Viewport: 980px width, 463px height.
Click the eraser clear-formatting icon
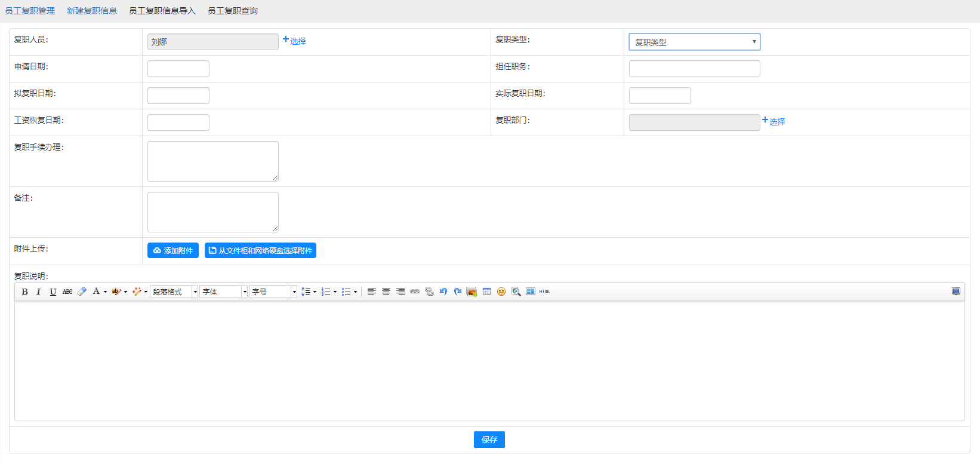point(82,292)
